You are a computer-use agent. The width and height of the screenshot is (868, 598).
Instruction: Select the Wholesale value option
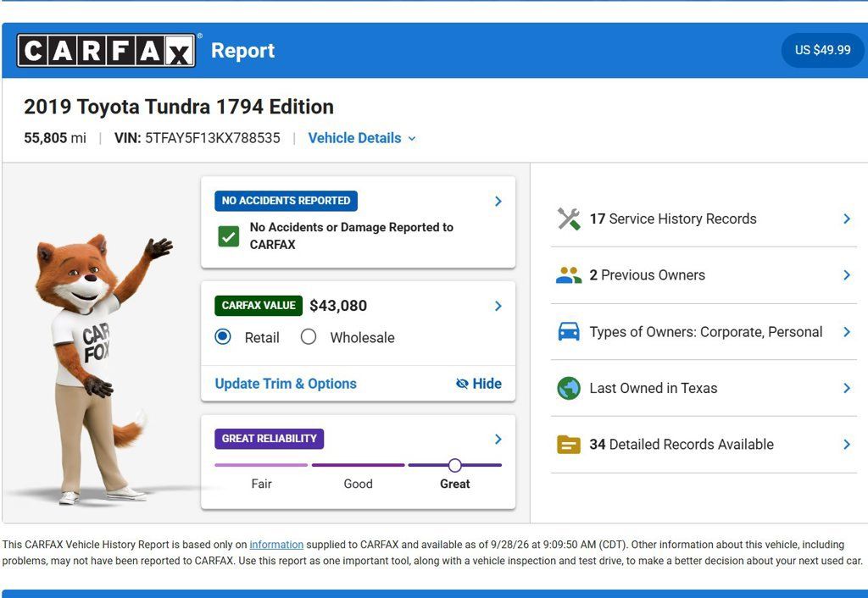[309, 337]
